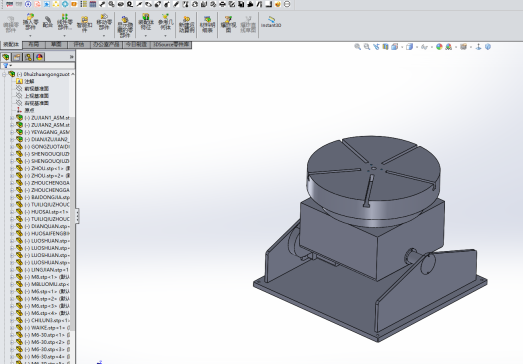Open the PropertyManager panel tab

pos(17,57)
